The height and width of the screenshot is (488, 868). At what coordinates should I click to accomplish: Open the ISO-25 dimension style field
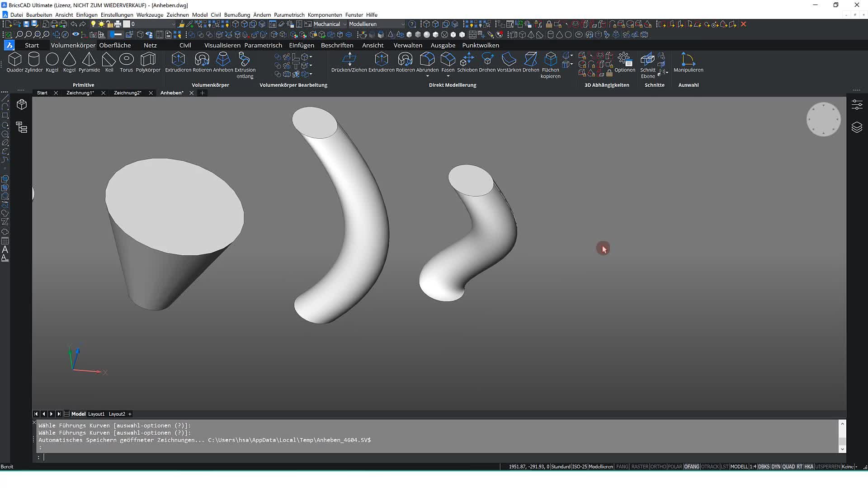click(580, 467)
